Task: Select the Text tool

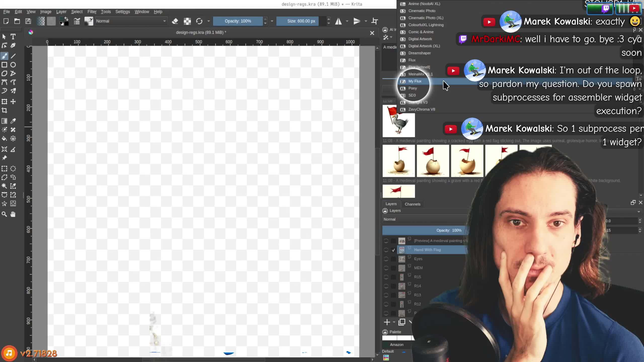Action: pyautogui.click(x=13, y=37)
